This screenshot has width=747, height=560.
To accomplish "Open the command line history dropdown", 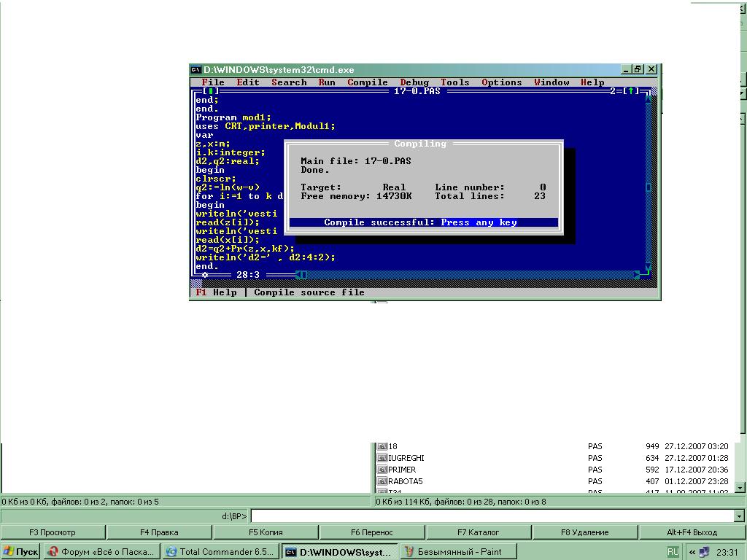I will pos(740,516).
